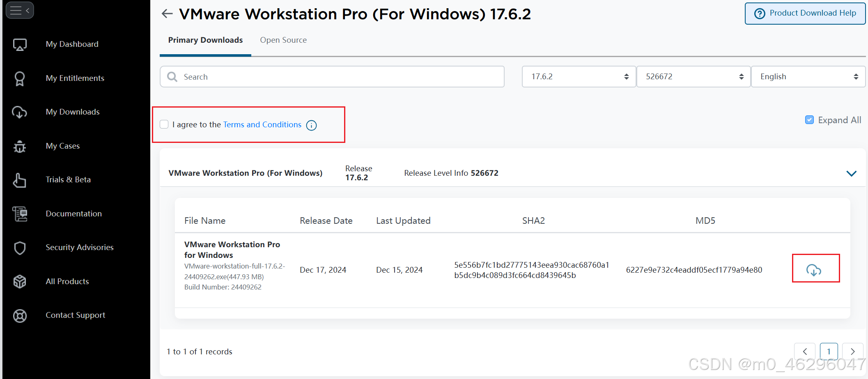868x379 pixels.
Task: Open the English language dropdown
Action: (808, 77)
